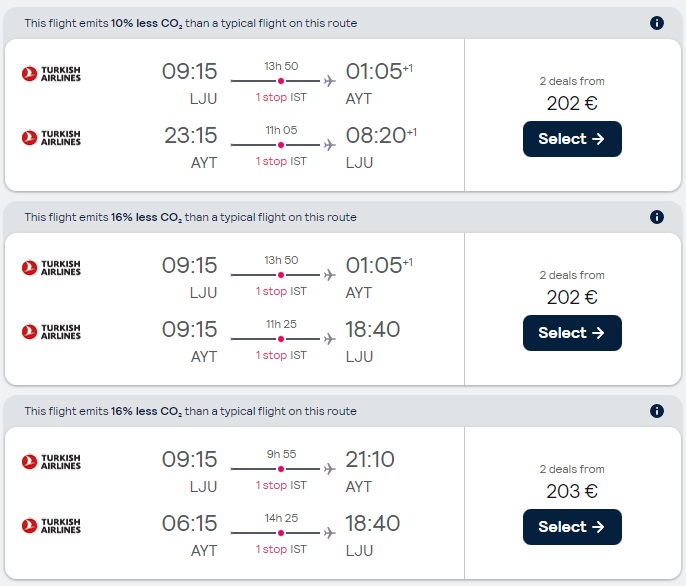Click Turkish Airlines logo of 23:15 return flight
Viewport: 686px width, 586px height.
(x=51, y=138)
